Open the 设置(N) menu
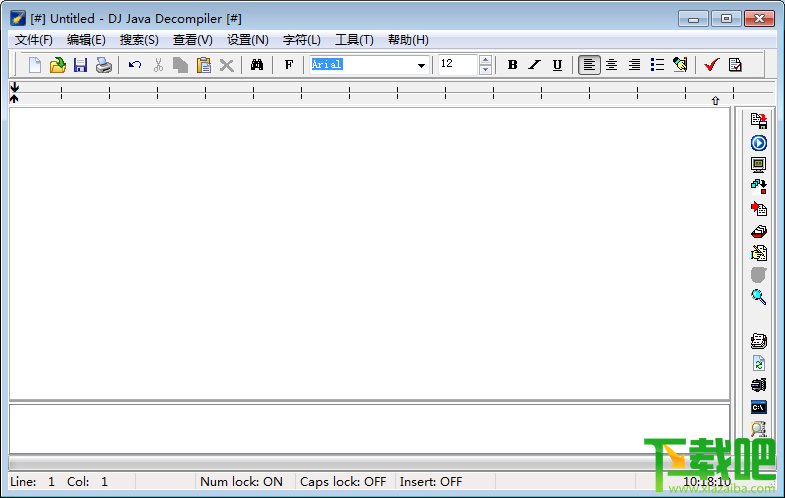Image resolution: width=785 pixels, height=498 pixels. tap(248, 40)
